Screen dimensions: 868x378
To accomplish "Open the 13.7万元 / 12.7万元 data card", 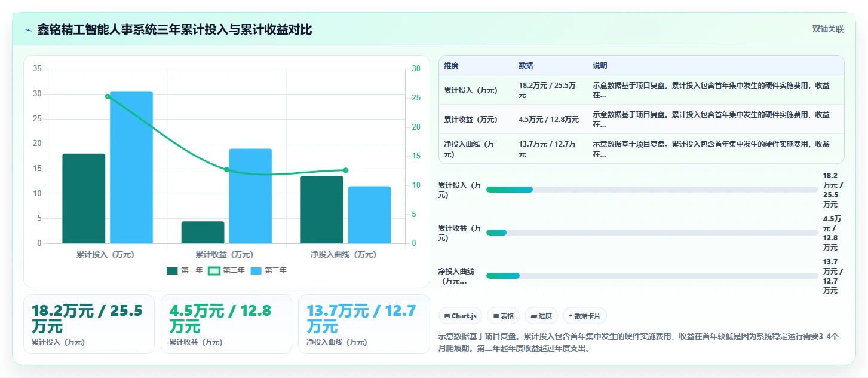I will pos(364,324).
